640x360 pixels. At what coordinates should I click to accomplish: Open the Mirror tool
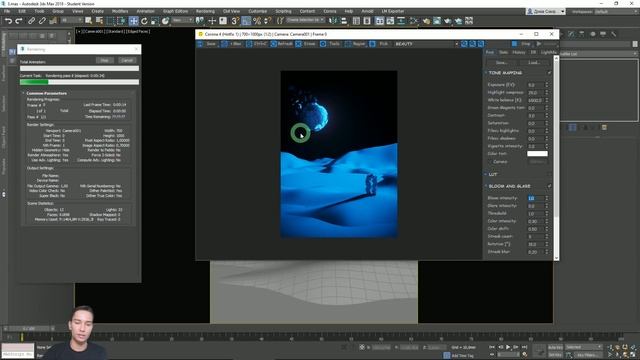(x=333, y=21)
